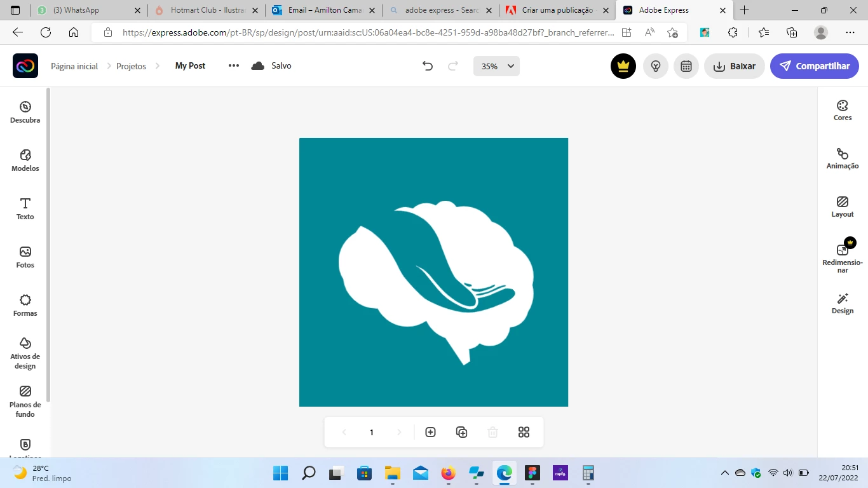Open Windows taskbar search
The width and height of the screenshot is (868, 488).
308,473
